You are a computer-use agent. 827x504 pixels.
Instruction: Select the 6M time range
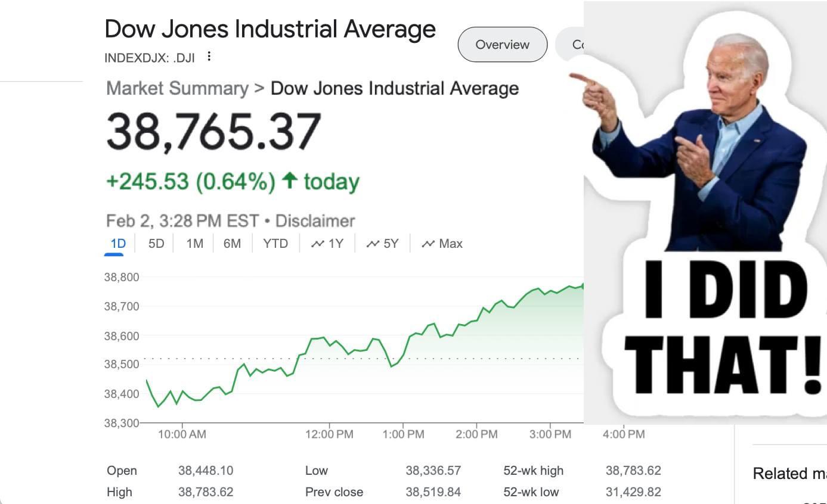(x=232, y=244)
